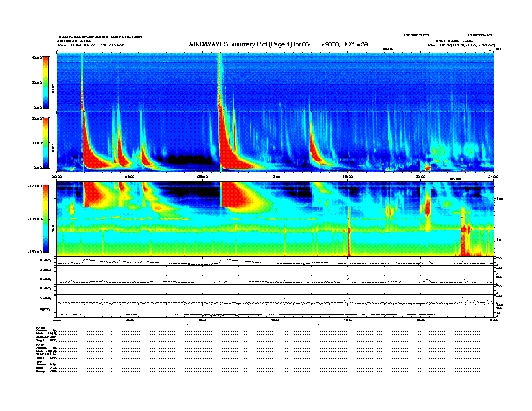
Task: Click the RAD2 intensity color bar
Action: (46, 83)
